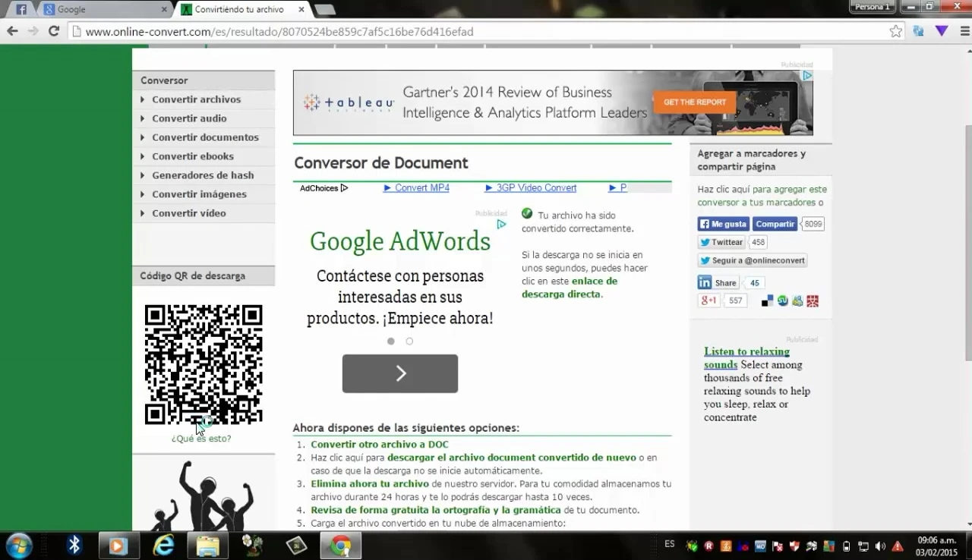Select the first carousel dot in AdWords ad
972x560 pixels.
tap(391, 341)
